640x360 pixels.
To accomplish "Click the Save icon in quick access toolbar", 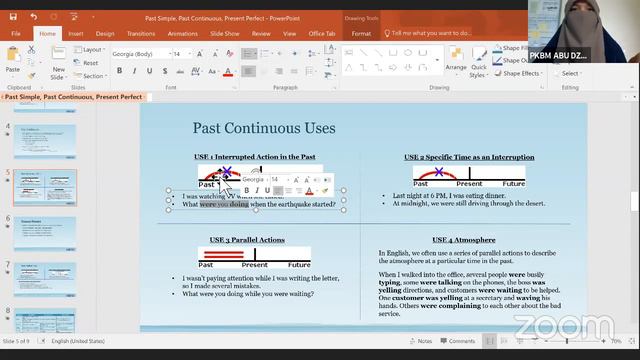I will (x=13, y=17).
